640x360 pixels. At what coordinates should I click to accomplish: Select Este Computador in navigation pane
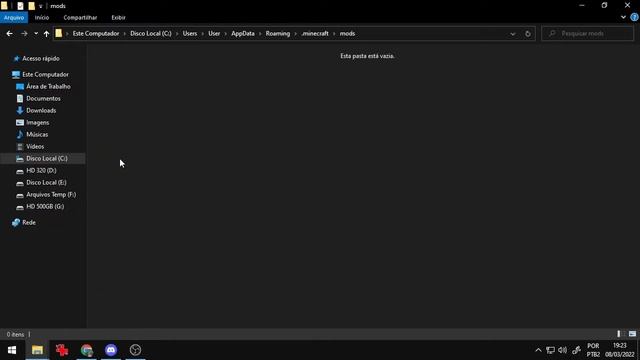[45, 74]
